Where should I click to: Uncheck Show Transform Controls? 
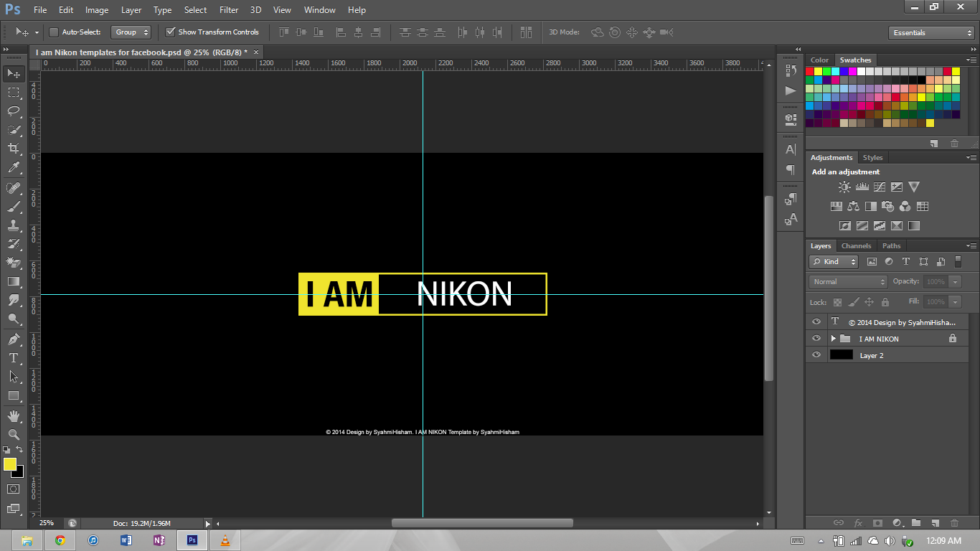pyautogui.click(x=171, y=32)
